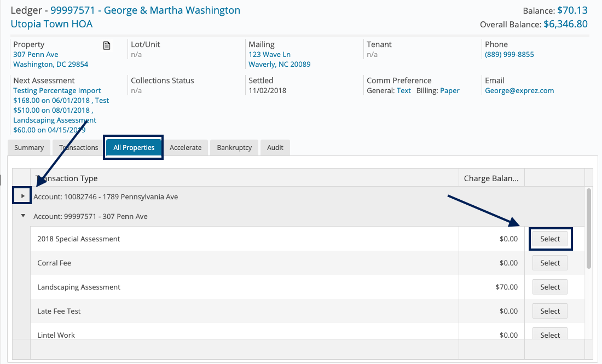Viewport: 602px width, 364px height.
Task: Select Landscaping Assessment in the grid
Action: tap(79, 287)
